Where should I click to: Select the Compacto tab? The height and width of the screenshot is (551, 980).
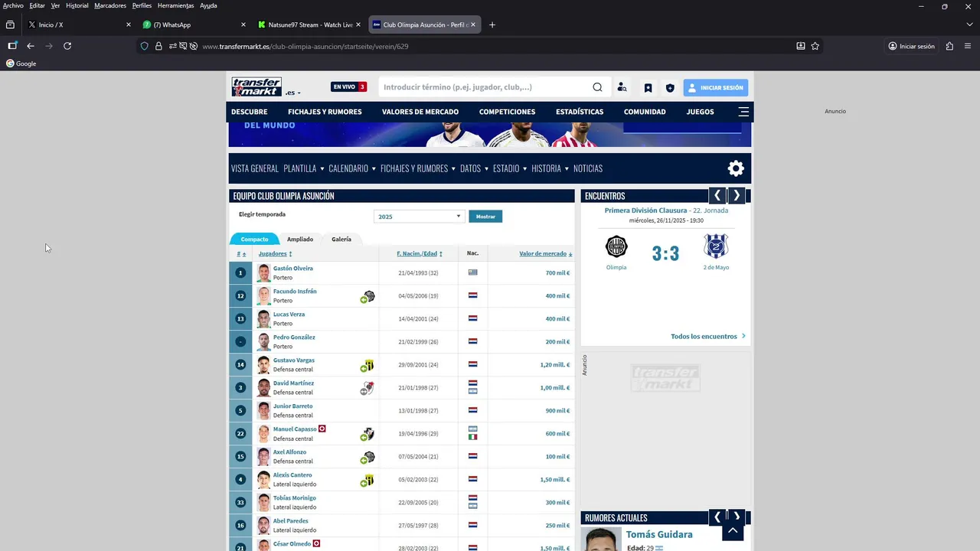(254, 240)
